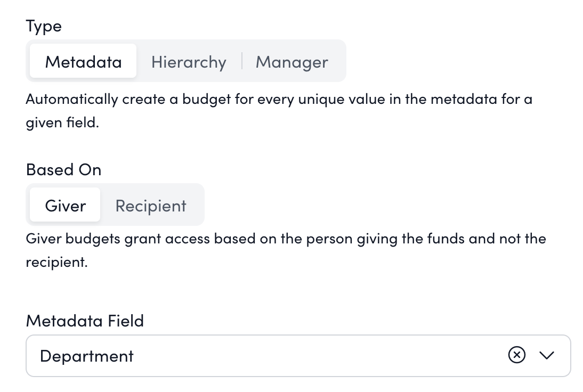Click the Type section label
This screenshot has height=392, width=583.
[44, 26]
